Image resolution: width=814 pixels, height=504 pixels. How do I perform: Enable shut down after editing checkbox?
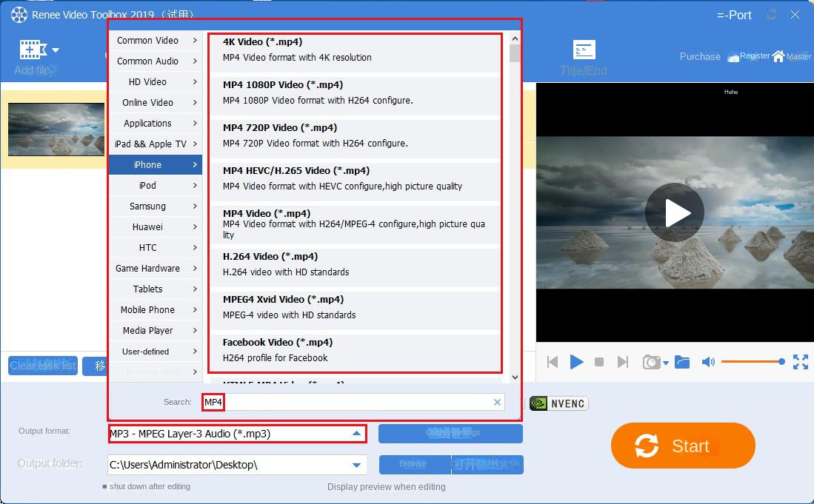pos(104,487)
